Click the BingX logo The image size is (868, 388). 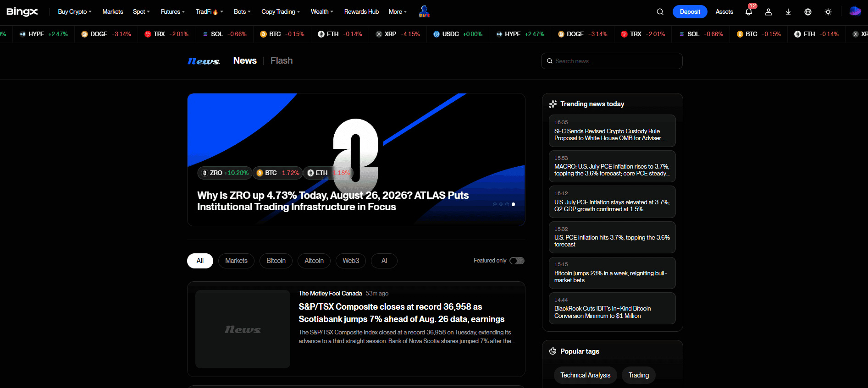pos(22,12)
